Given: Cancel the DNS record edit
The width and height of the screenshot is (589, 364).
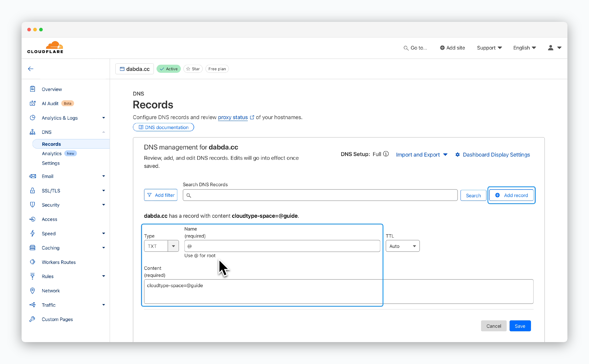Looking at the screenshot, I should (494, 326).
